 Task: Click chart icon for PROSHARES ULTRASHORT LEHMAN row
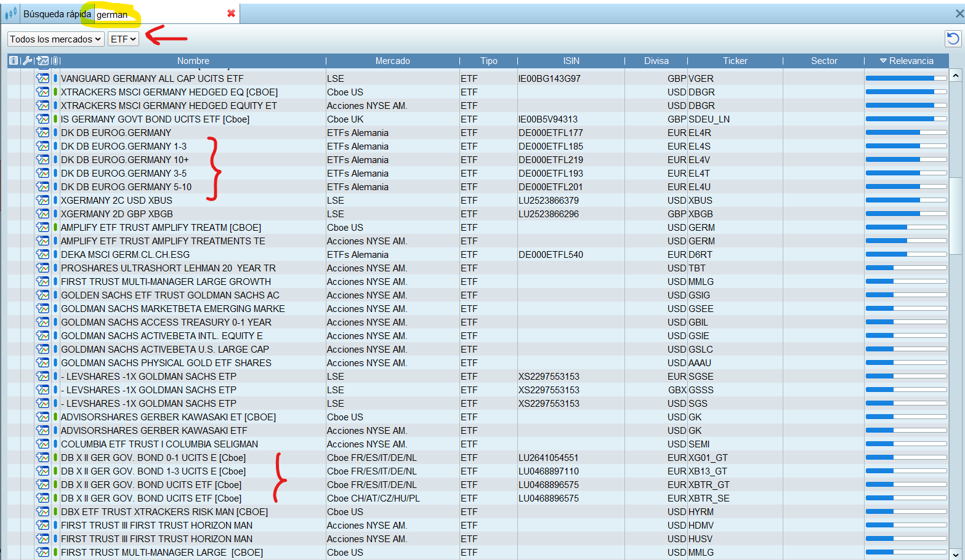pos(42,268)
